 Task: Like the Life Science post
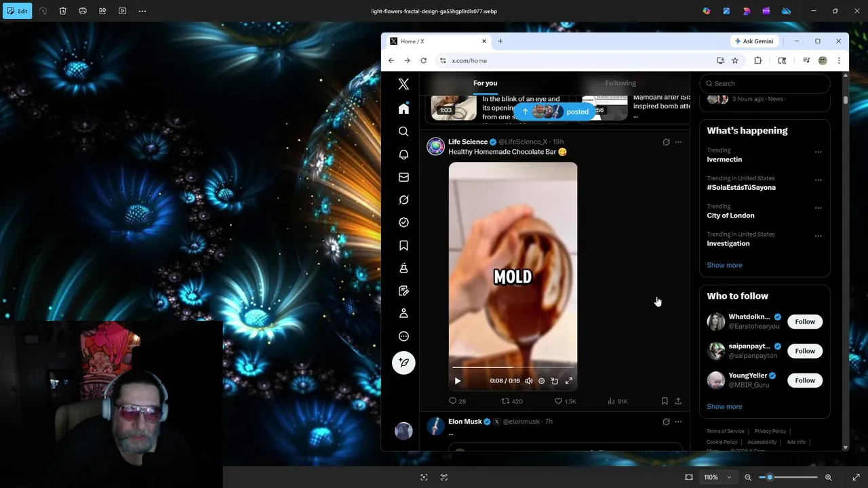click(565, 401)
